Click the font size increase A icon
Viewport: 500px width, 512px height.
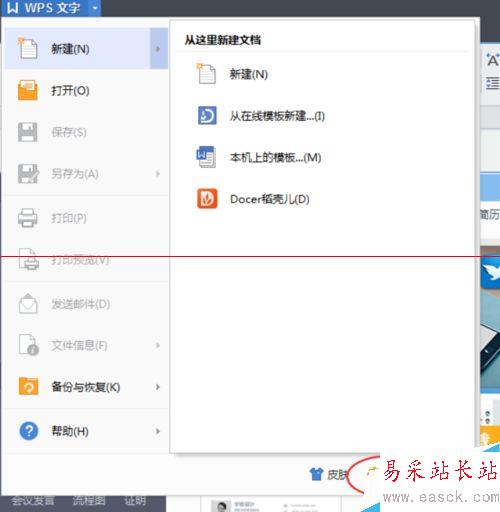pos(493,60)
